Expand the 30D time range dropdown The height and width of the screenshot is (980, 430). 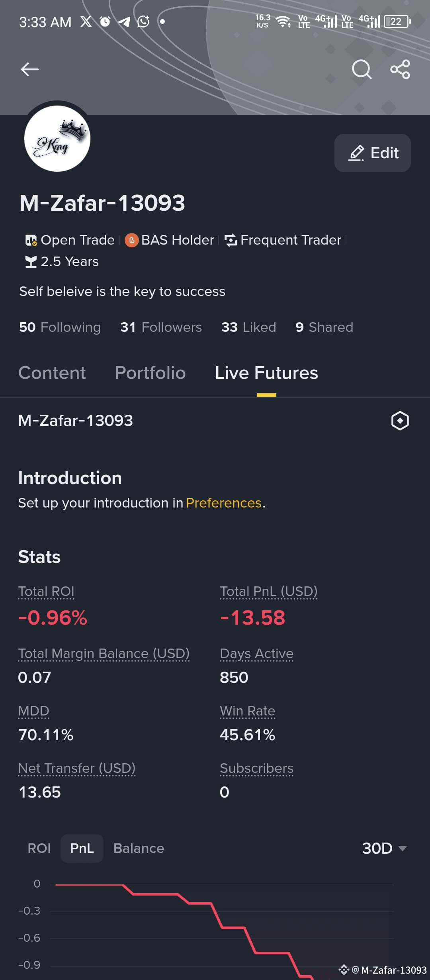(x=384, y=848)
